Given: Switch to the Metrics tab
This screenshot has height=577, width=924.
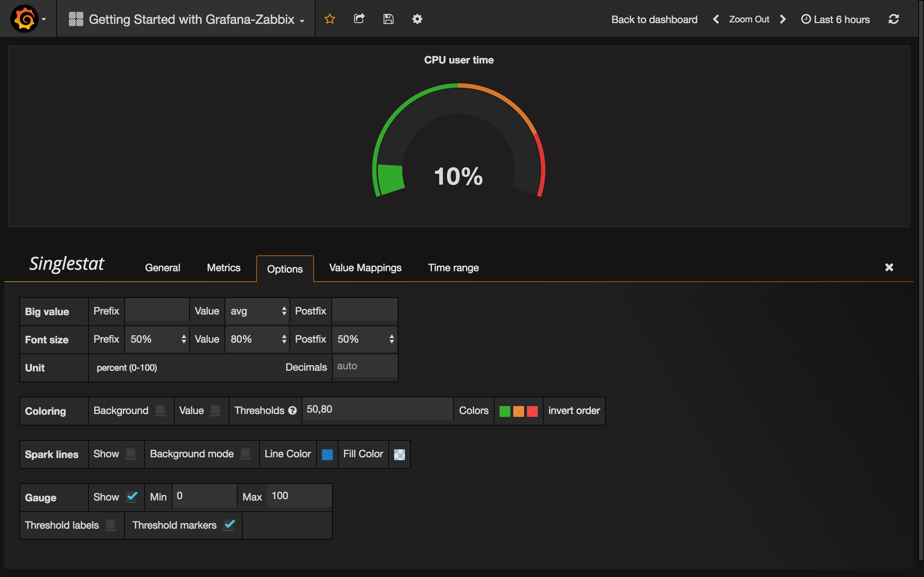Looking at the screenshot, I should (223, 268).
